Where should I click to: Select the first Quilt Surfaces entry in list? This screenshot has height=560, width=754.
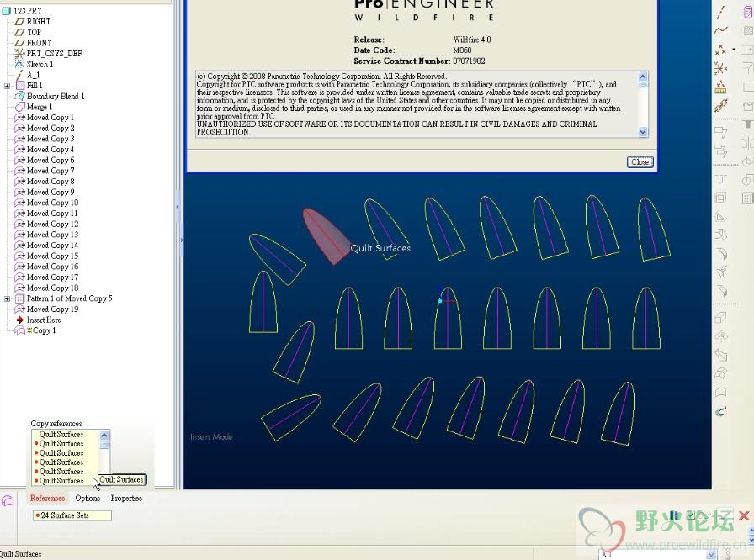(61, 435)
